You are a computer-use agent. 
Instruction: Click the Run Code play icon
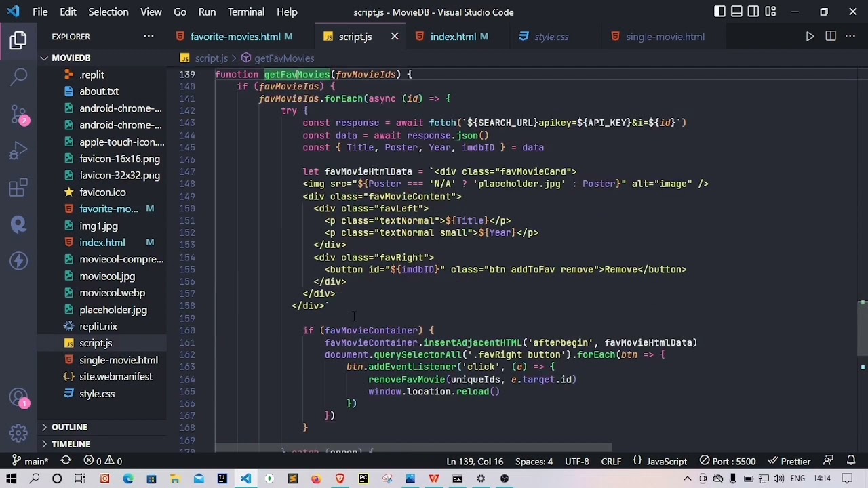[x=810, y=37]
